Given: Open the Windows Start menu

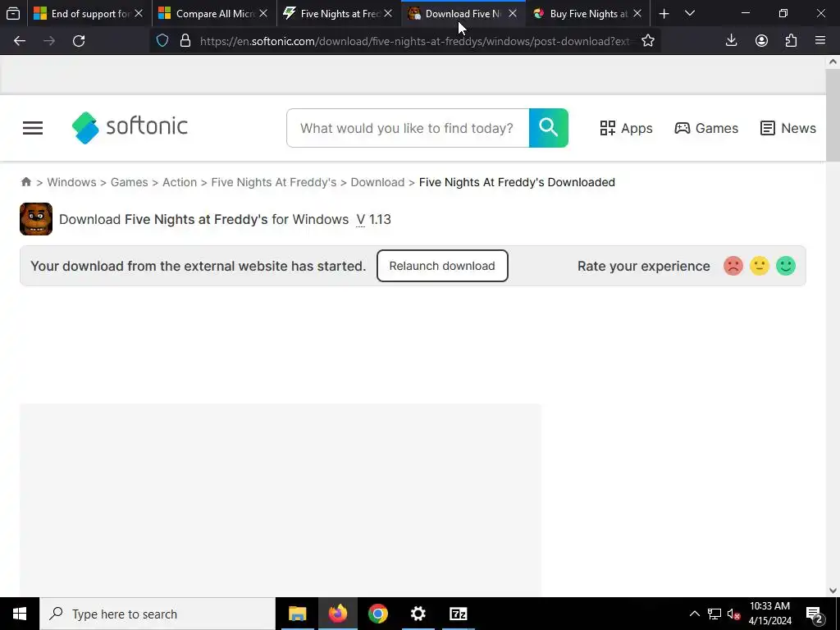Looking at the screenshot, I should 20,614.
